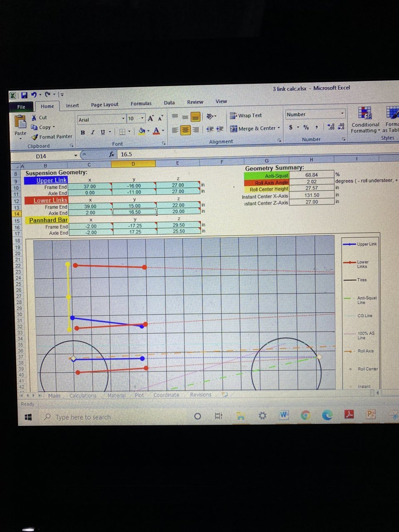Align text right icon

195,130
